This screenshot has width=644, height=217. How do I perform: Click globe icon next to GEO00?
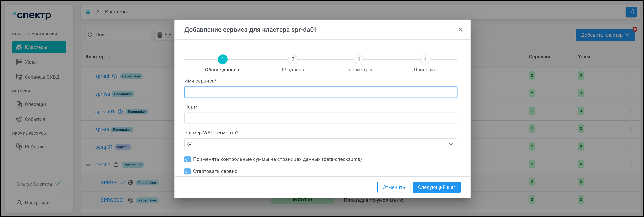coord(116,165)
